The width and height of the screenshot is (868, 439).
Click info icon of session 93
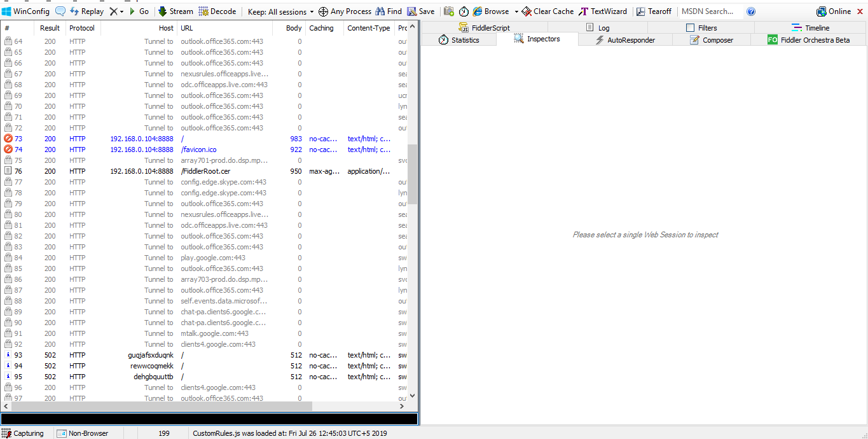pos(8,355)
